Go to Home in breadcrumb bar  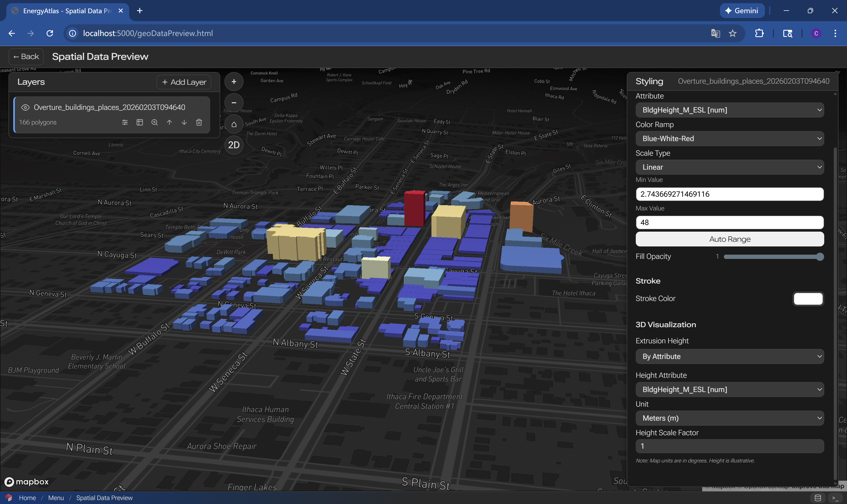click(27, 498)
